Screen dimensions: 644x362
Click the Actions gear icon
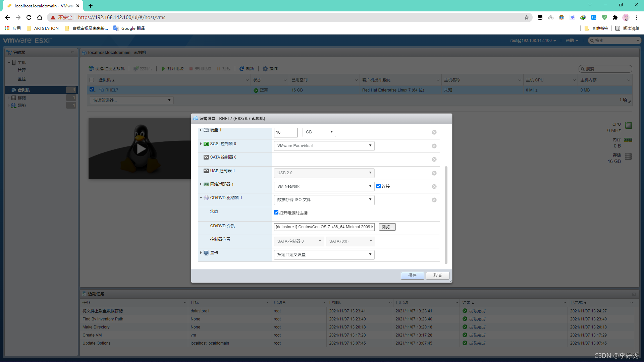pyautogui.click(x=265, y=69)
